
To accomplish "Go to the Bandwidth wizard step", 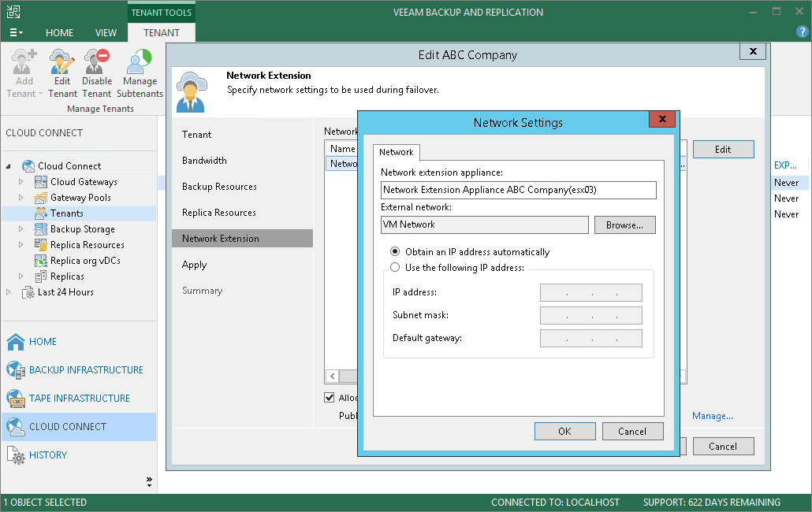I will coord(204,161).
